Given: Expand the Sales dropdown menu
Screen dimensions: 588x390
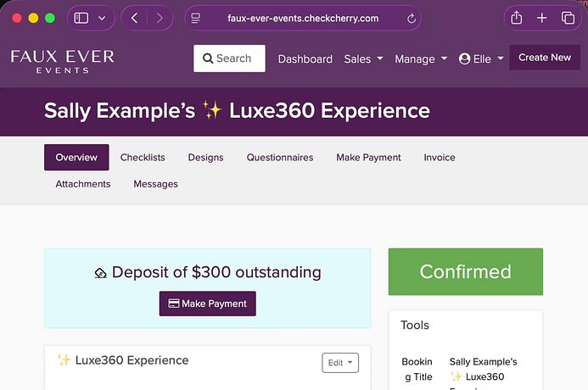Looking at the screenshot, I should coord(363,58).
